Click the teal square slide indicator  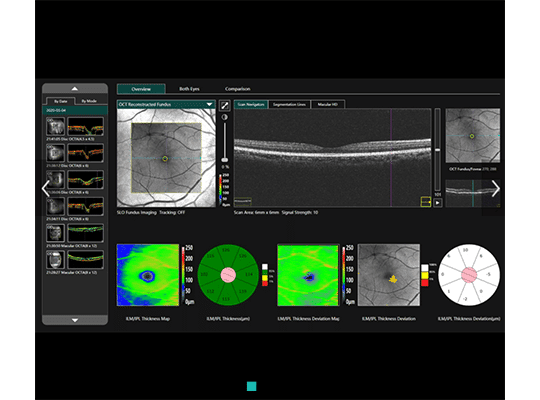tap(251, 386)
